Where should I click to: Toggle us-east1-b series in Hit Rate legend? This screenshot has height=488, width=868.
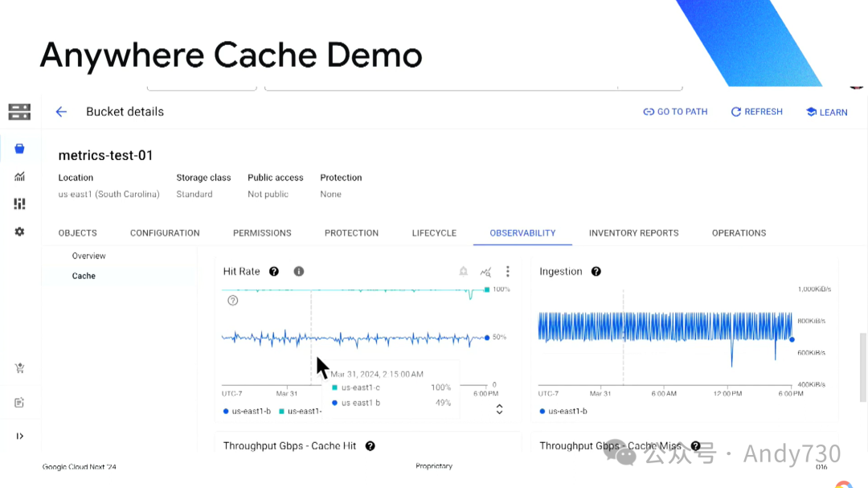click(247, 412)
